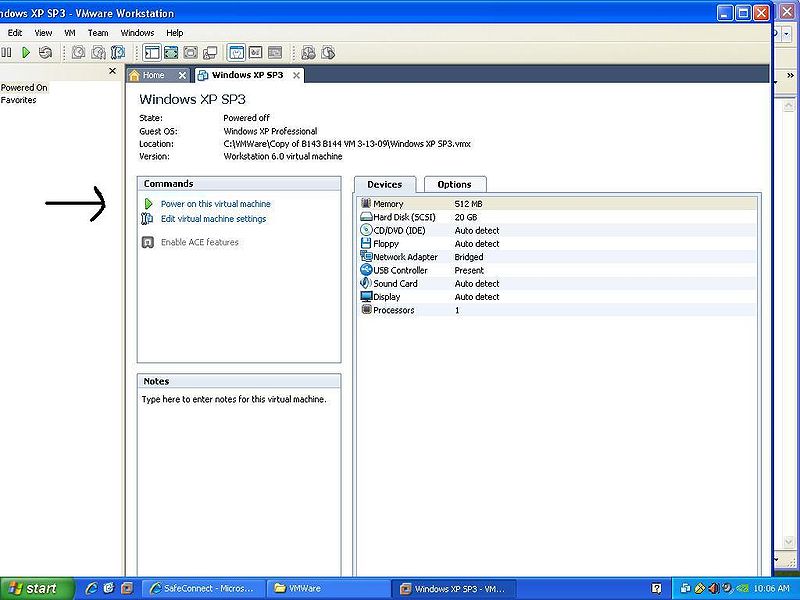Click the green Power On toolbar icon
Screen dimensions: 800x600
[26, 53]
